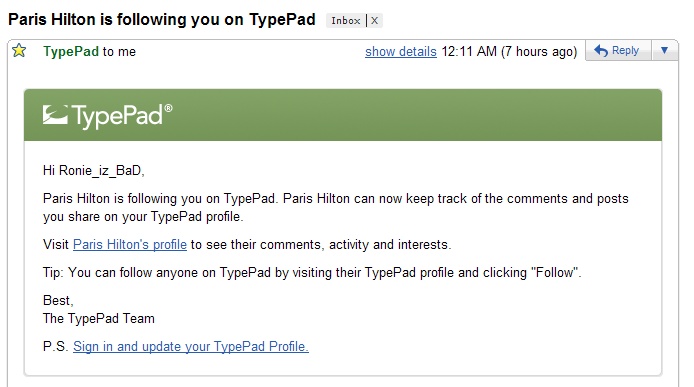Click the email subject title

coord(162,20)
